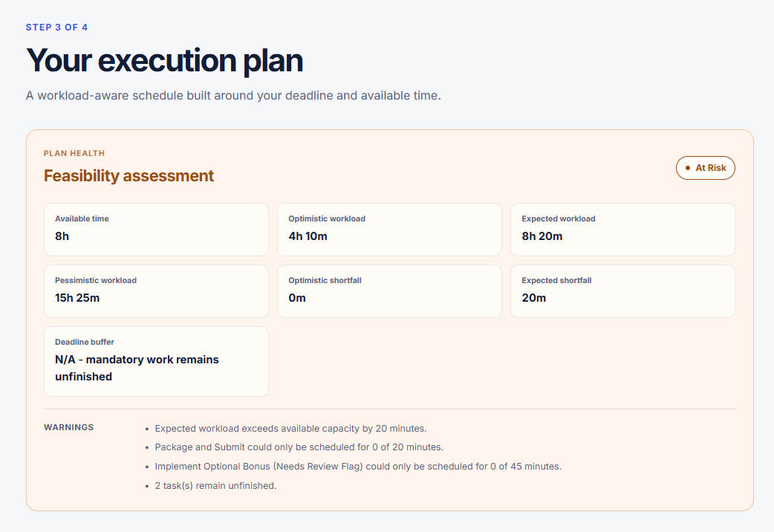774x532 pixels.
Task: Select the Implement Optional Bonus warning
Action: 358,467
